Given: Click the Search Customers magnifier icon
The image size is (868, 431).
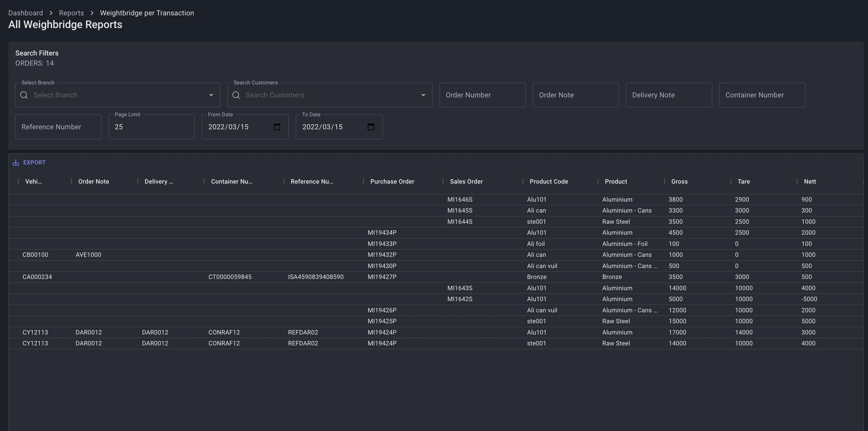Looking at the screenshot, I should click(x=236, y=95).
